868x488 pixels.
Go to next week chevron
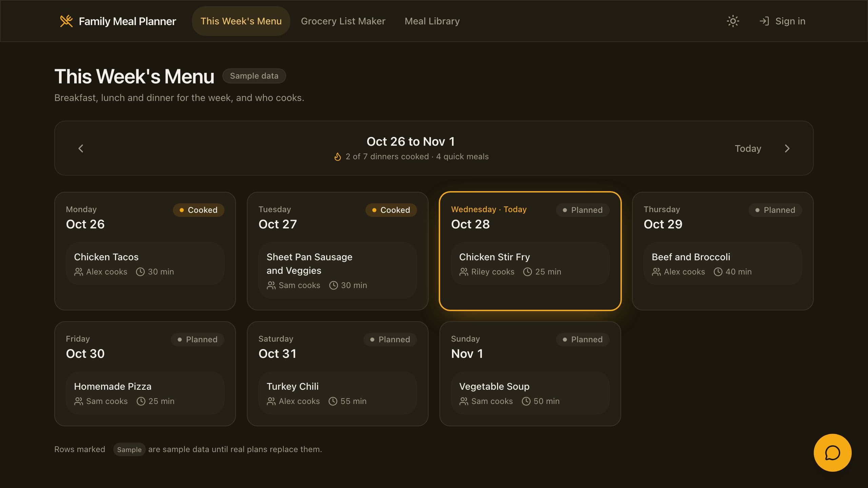787,148
